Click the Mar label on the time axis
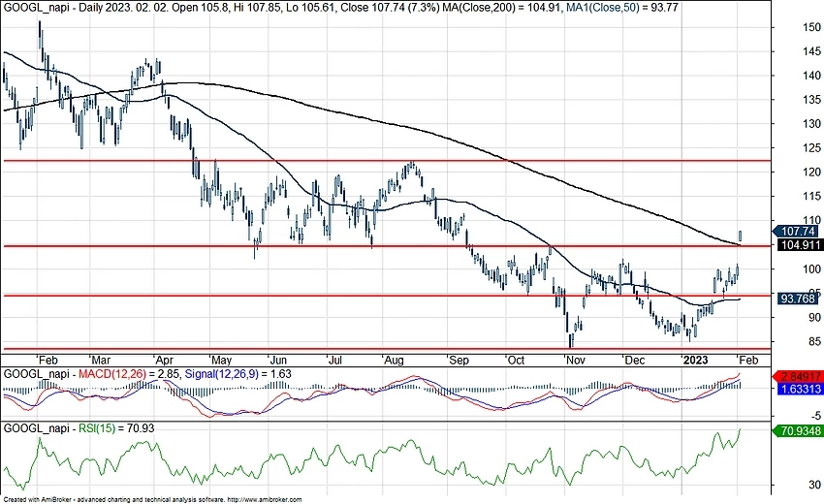This screenshot has height=504, width=824. tap(101, 360)
